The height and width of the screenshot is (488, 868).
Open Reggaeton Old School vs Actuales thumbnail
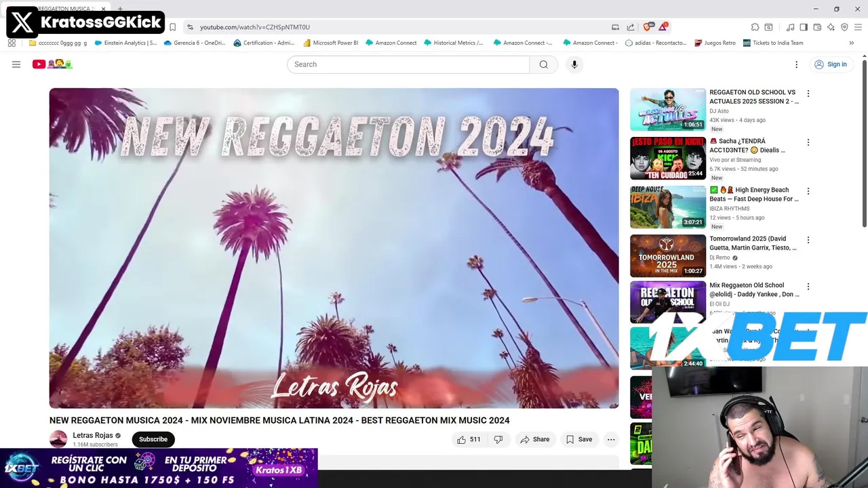pyautogui.click(x=668, y=109)
